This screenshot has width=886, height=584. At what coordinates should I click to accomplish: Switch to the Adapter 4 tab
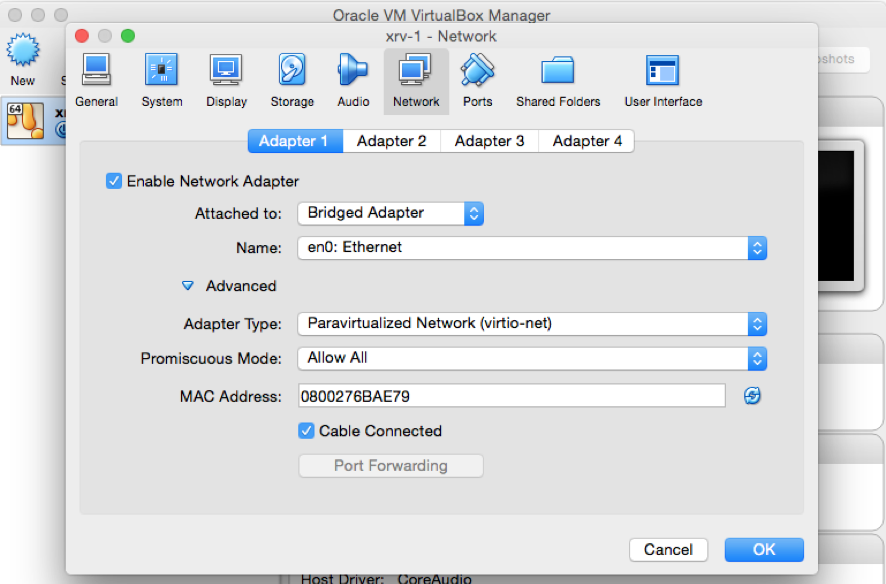click(587, 141)
